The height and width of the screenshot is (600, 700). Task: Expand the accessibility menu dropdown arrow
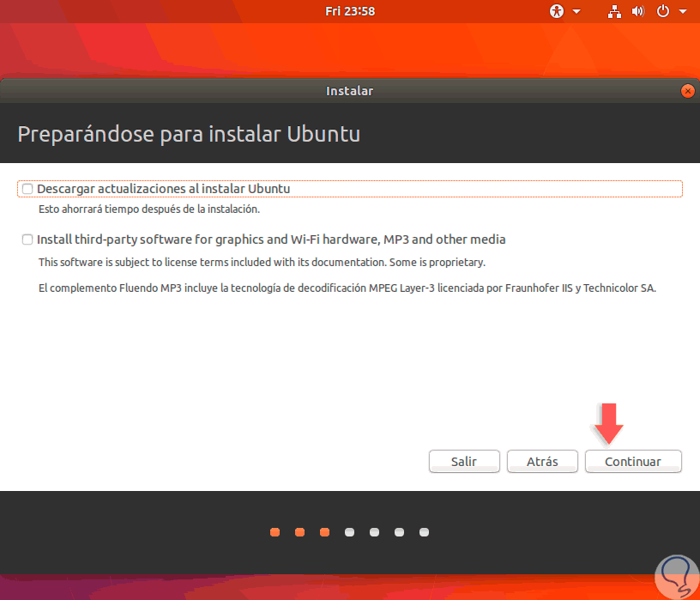click(576, 12)
